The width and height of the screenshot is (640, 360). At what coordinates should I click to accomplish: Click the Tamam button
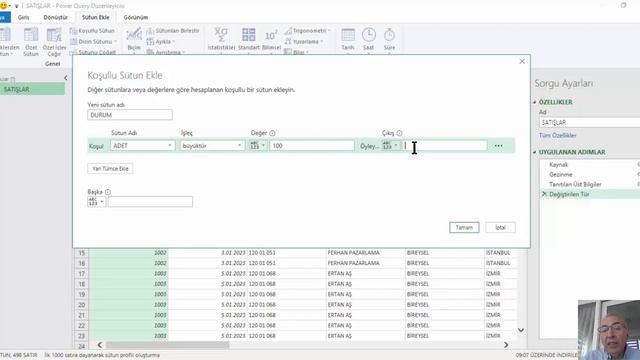click(x=464, y=227)
